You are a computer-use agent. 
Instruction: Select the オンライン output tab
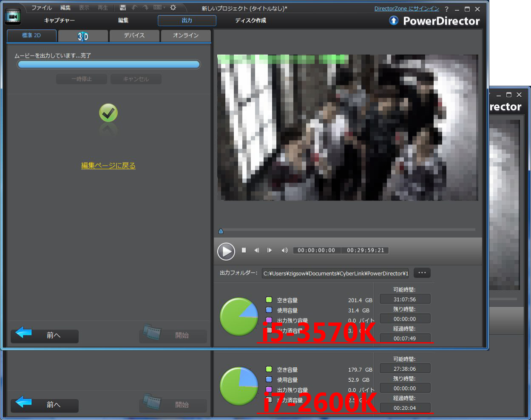coord(186,36)
